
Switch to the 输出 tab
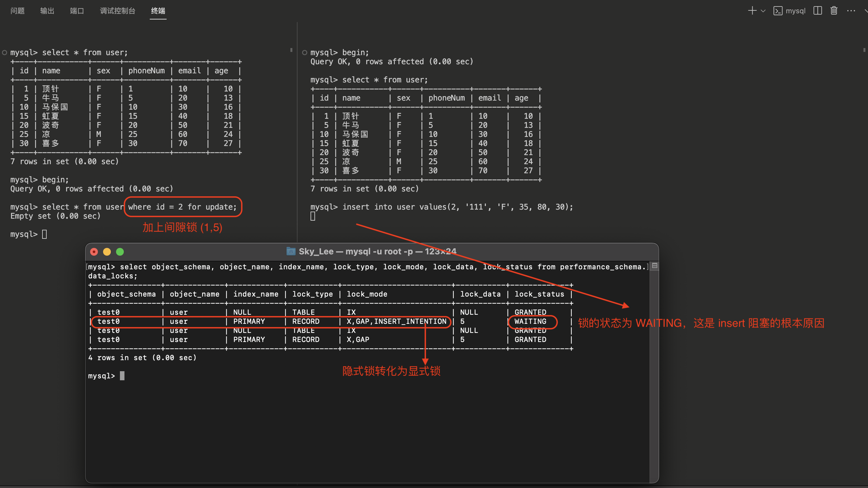pyautogui.click(x=47, y=11)
